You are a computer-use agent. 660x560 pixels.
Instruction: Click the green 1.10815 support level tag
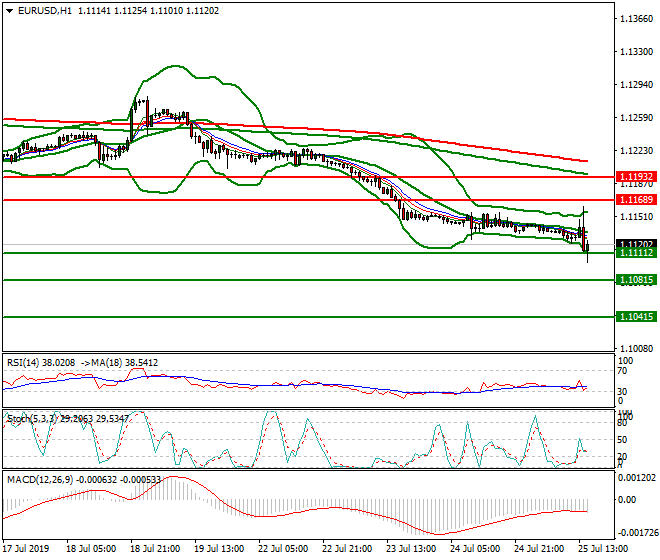point(635,281)
